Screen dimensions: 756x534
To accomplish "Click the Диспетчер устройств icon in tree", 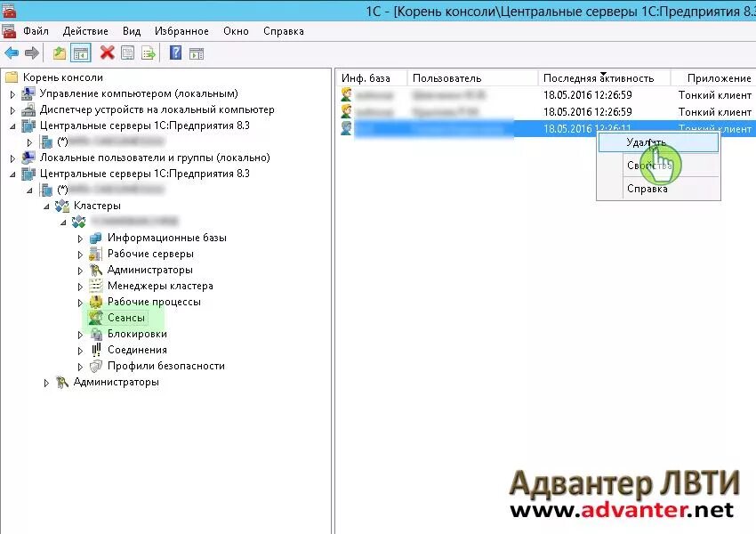I will (x=28, y=110).
